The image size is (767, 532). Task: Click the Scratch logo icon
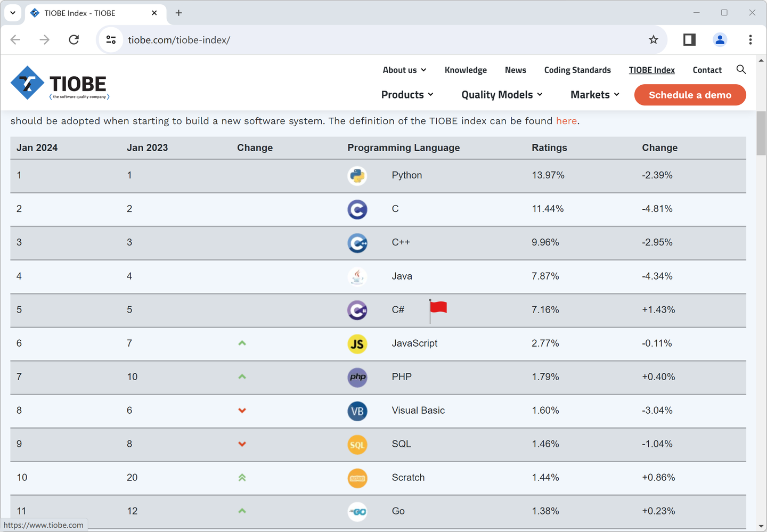coord(357,478)
